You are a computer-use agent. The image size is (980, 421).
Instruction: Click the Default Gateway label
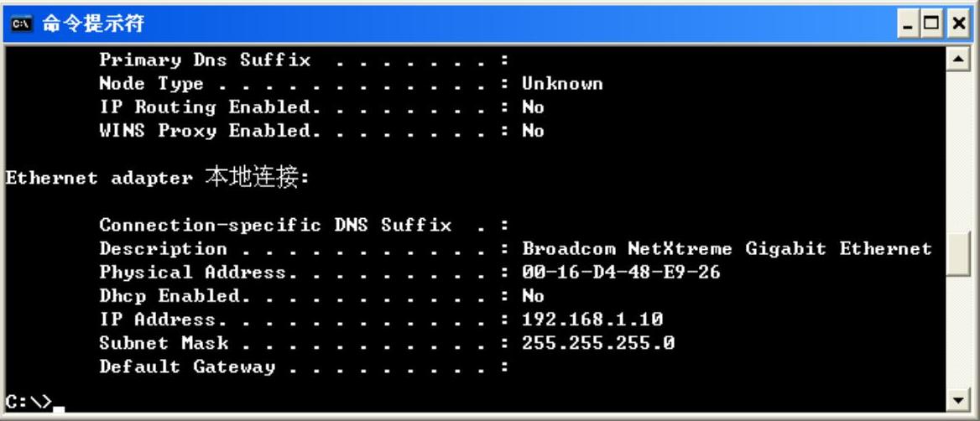pos(187,366)
